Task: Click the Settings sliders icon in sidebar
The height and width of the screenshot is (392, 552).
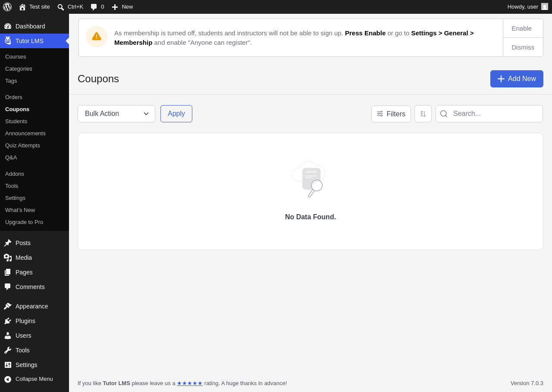Action: click(8, 365)
